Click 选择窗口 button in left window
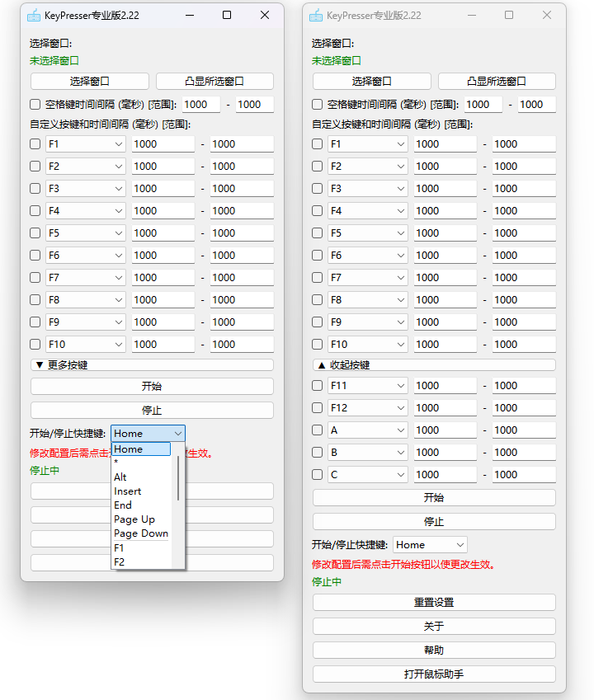 pos(89,82)
